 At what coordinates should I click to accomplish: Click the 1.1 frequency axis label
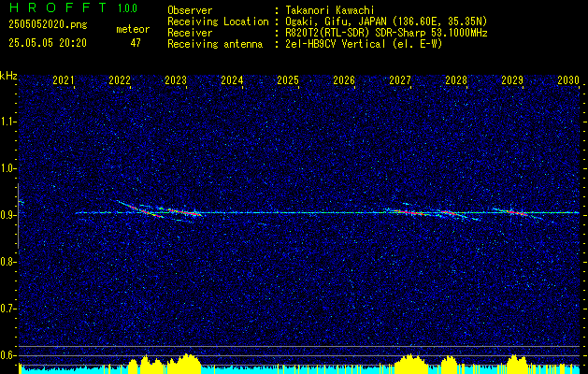(7, 122)
